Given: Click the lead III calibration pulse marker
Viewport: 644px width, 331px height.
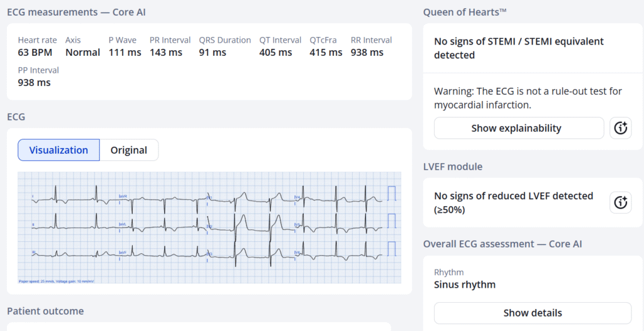Looking at the screenshot, I should coord(391,248).
